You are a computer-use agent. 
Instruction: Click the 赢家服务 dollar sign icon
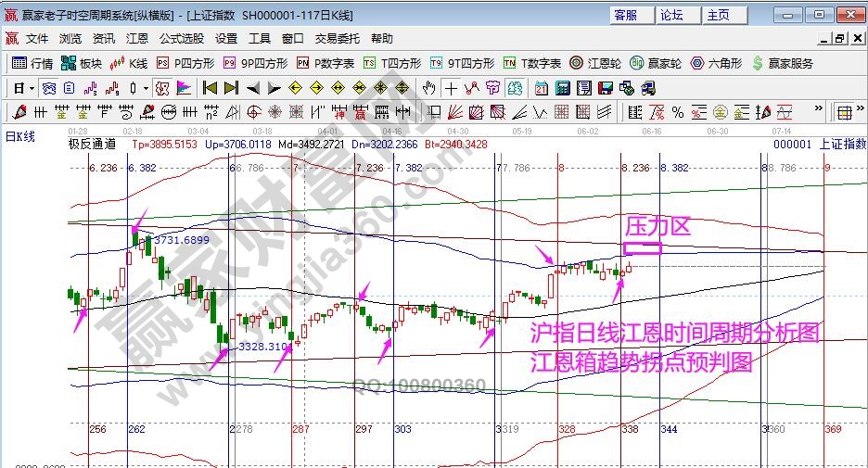[783, 63]
